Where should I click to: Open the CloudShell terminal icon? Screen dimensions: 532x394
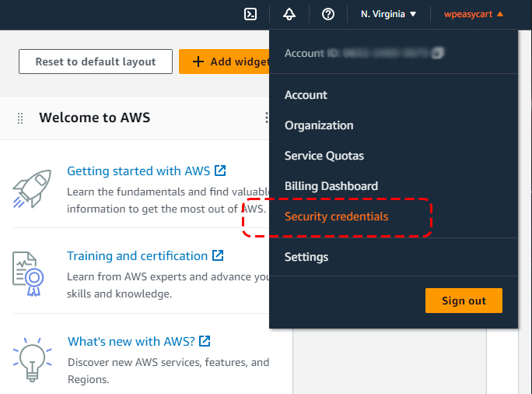[250, 14]
